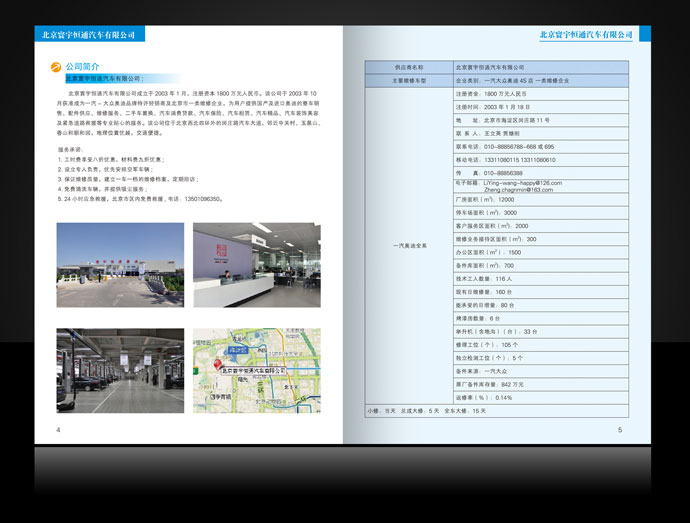Click page number 5
This screenshot has width=690, height=523.
point(620,430)
